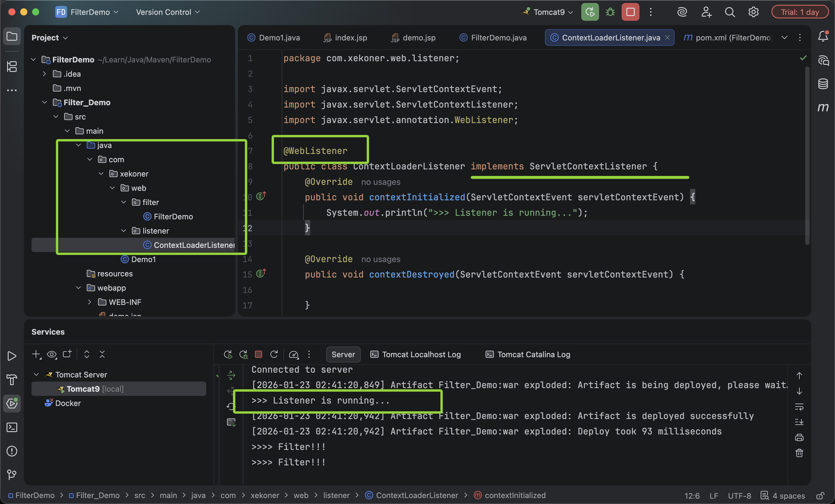This screenshot has height=504, width=835.
Task: Click contextInitialized in the breadcrumb bar
Action: 515,495
